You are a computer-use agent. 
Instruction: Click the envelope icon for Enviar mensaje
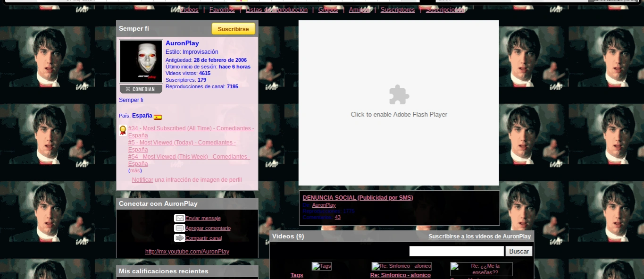179,218
